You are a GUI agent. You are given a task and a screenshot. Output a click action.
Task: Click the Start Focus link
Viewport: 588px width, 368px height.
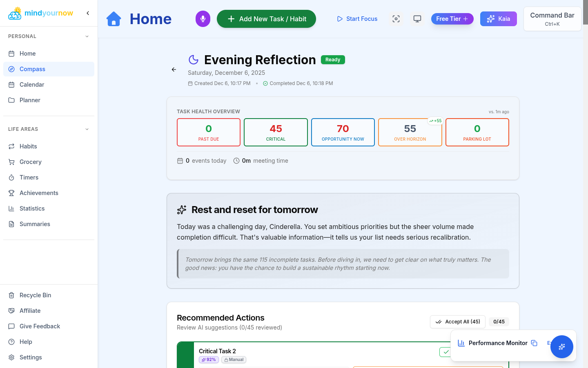[x=357, y=18]
